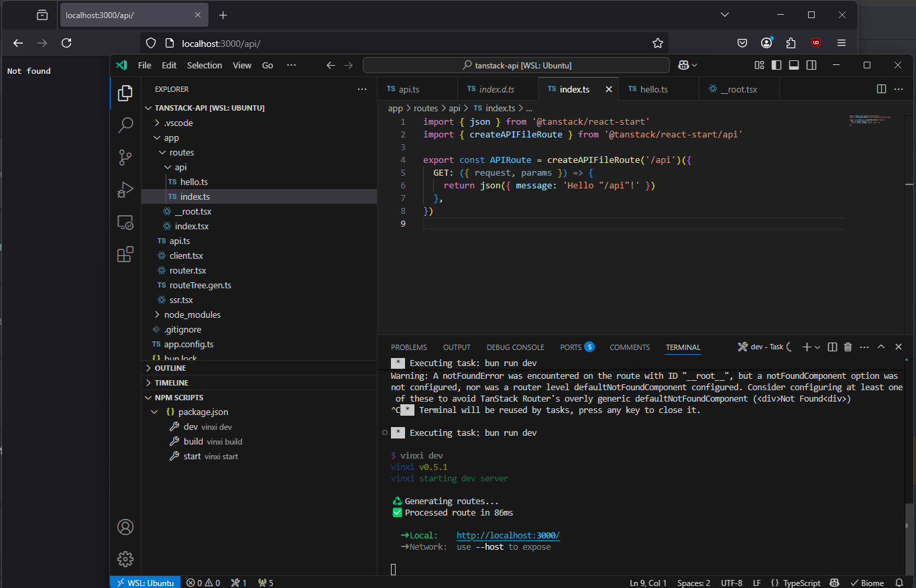
Task: Open the launch profile dropdown beside new terminal
Action: [818, 347]
